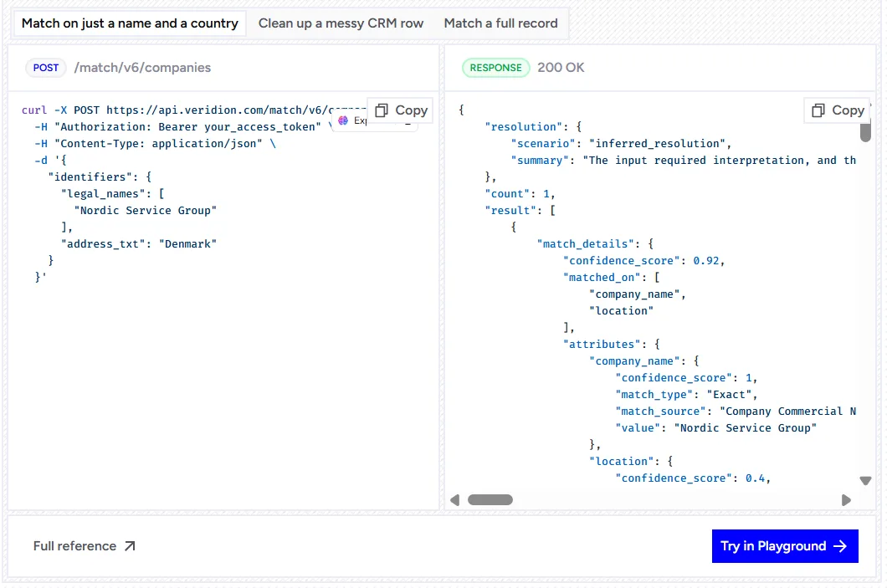Click the "match_type": "Exact" line
The height and width of the screenshot is (588, 887).
[686, 395]
